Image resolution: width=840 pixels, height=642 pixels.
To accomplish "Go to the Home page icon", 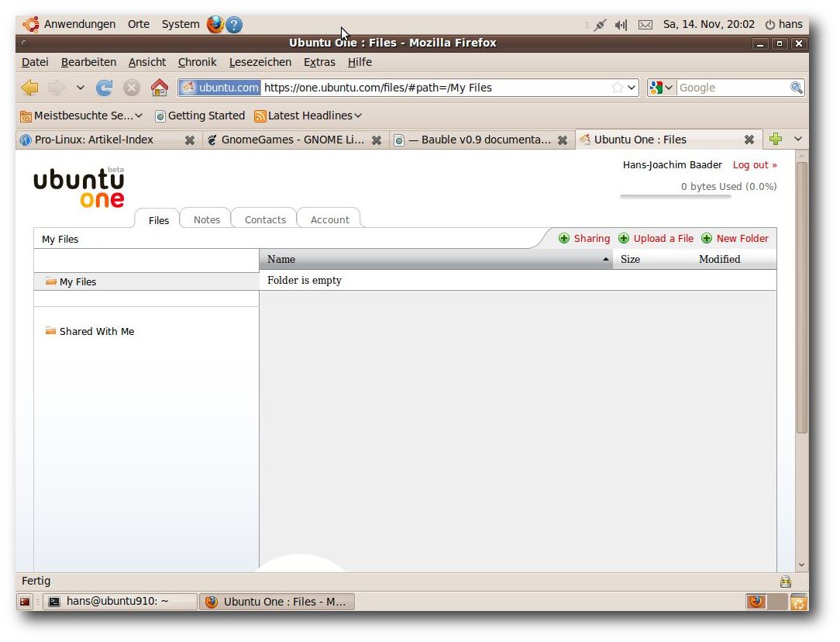I will pos(159,88).
